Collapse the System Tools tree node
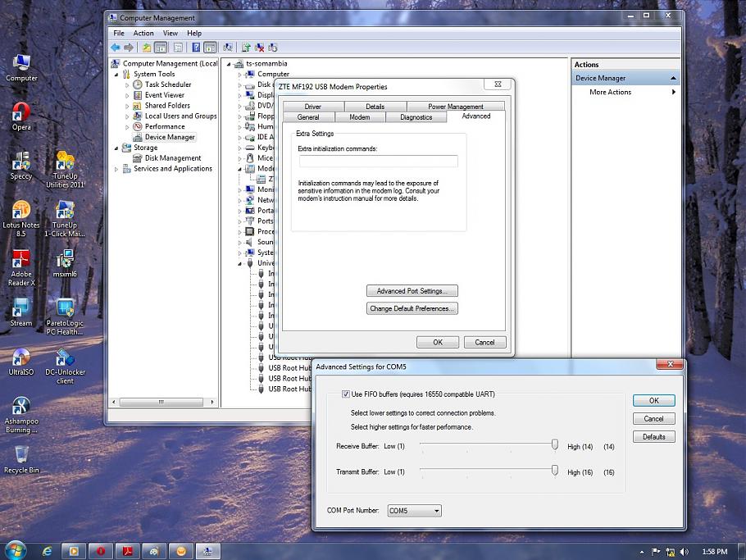The image size is (746, 560). point(116,74)
